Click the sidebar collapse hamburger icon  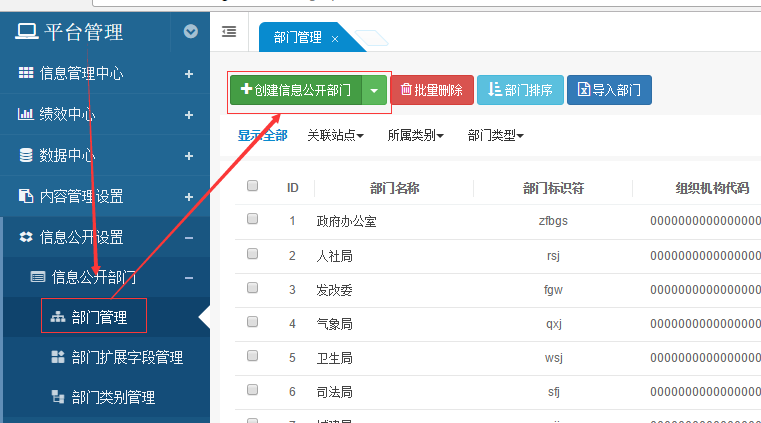click(x=229, y=32)
